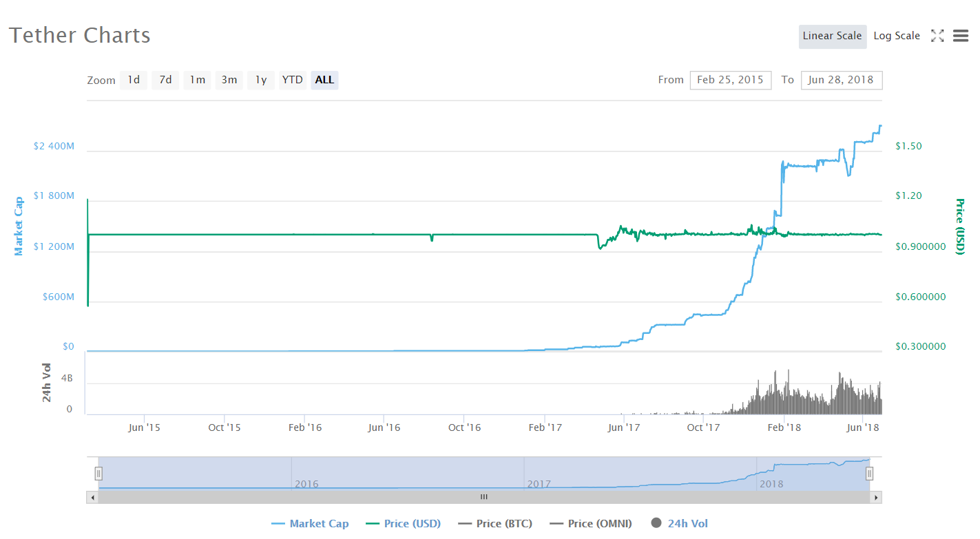The height and width of the screenshot is (539, 980).
Task: Set zoom to YTD
Action: point(293,80)
